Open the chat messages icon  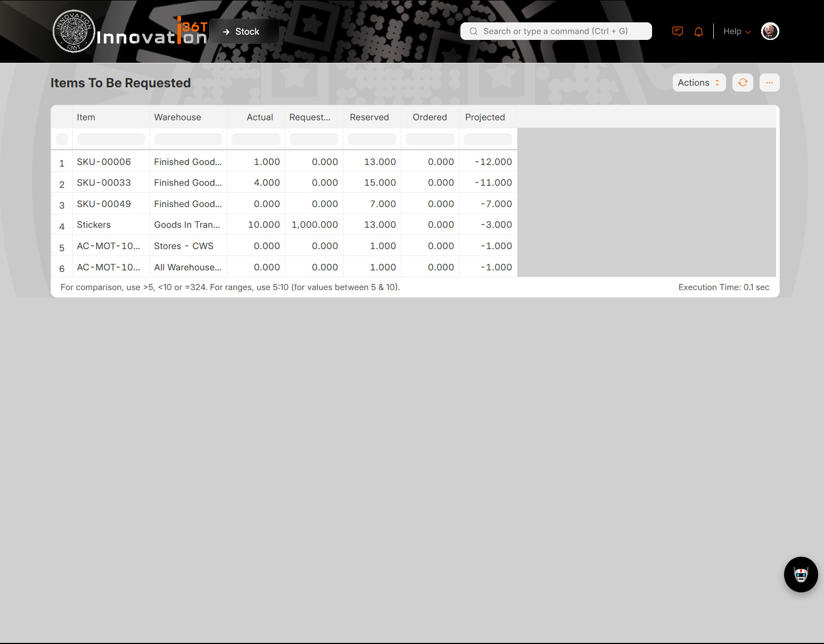click(x=677, y=31)
